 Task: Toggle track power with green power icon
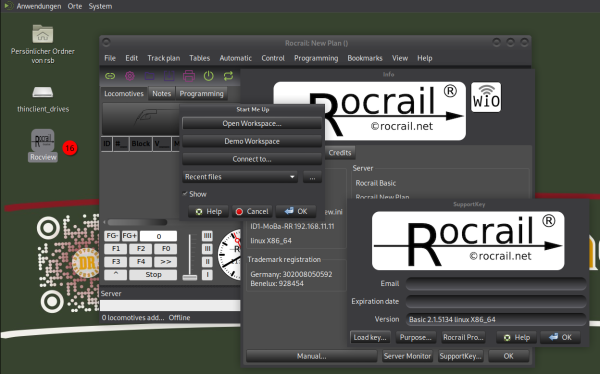point(209,76)
